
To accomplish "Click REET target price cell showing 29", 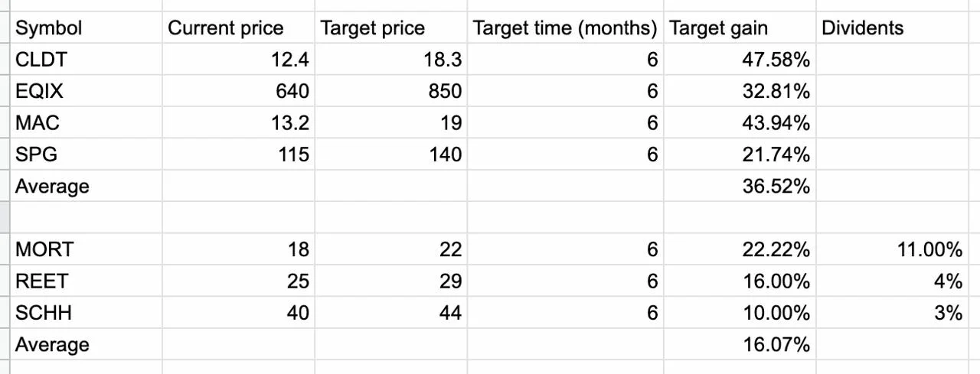I will (390, 281).
